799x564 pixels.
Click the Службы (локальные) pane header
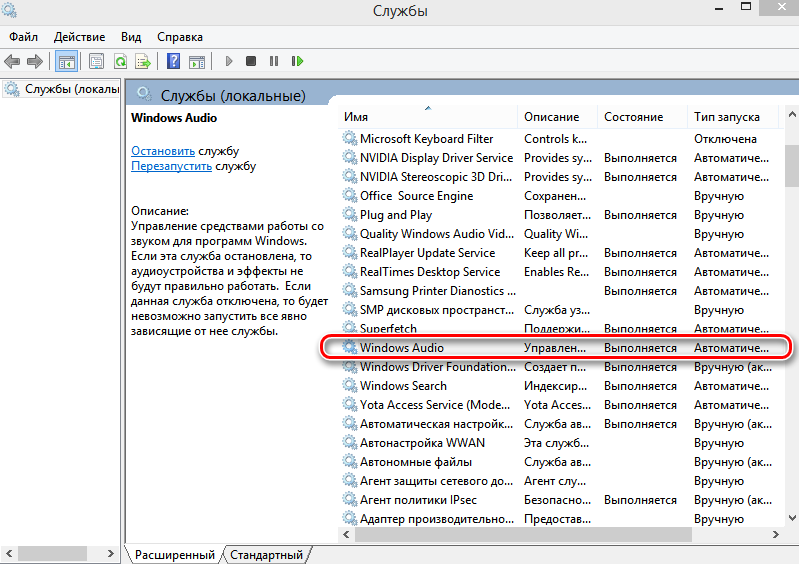[233, 95]
